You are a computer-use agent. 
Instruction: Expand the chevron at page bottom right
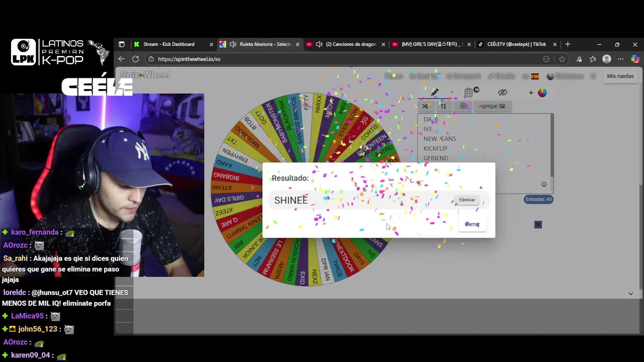coord(630,294)
